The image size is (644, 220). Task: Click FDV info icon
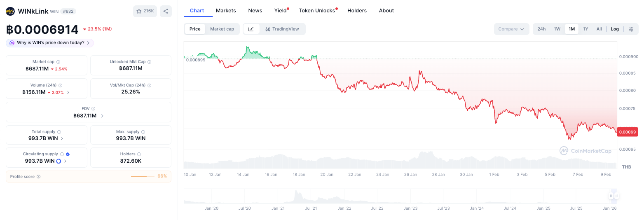tap(94, 109)
